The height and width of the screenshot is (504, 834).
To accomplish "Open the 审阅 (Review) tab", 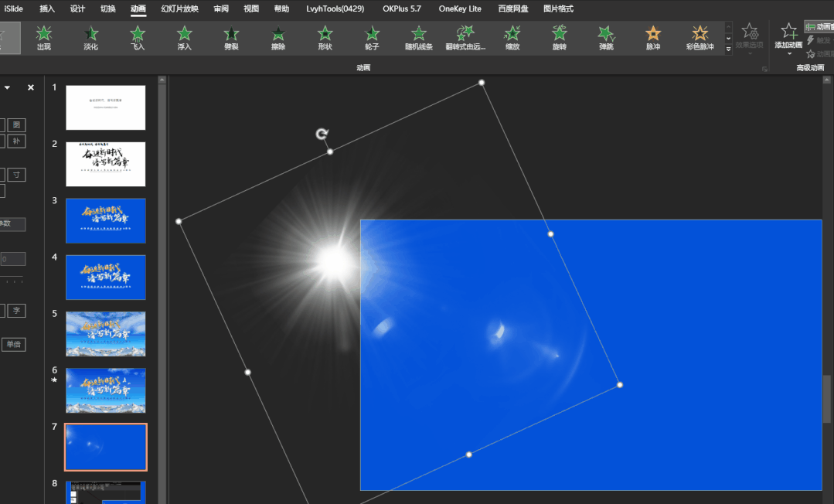I will tap(221, 9).
